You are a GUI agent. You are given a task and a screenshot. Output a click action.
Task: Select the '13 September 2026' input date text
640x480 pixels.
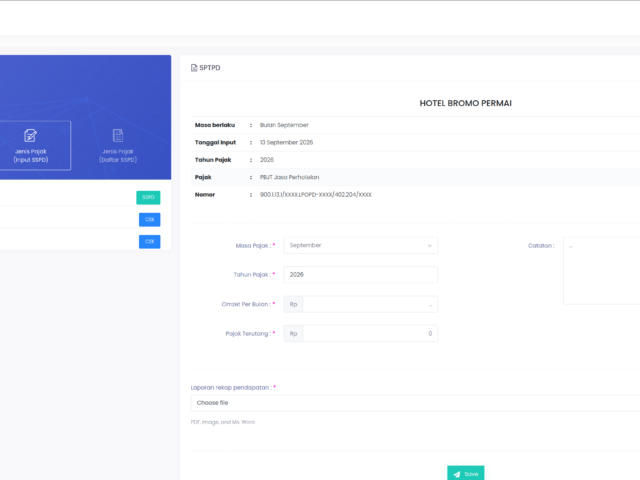click(287, 142)
